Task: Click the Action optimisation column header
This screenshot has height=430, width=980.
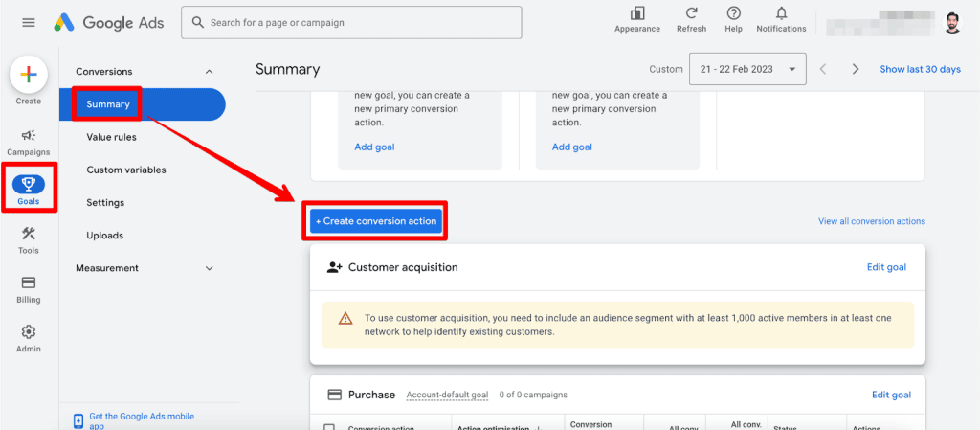Action: pos(500,428)
